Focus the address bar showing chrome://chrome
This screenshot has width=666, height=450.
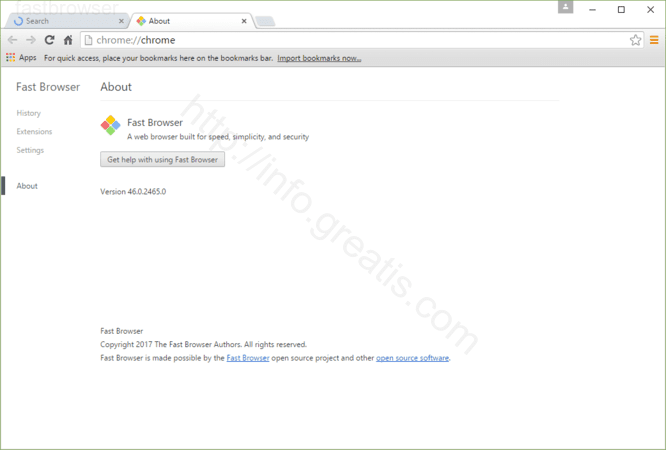(350, 40)
